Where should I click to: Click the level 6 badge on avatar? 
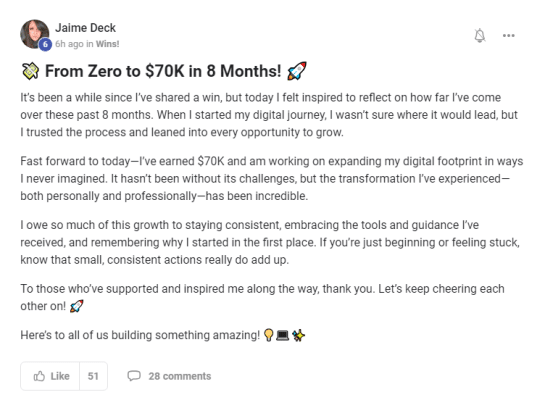(45, 44)
